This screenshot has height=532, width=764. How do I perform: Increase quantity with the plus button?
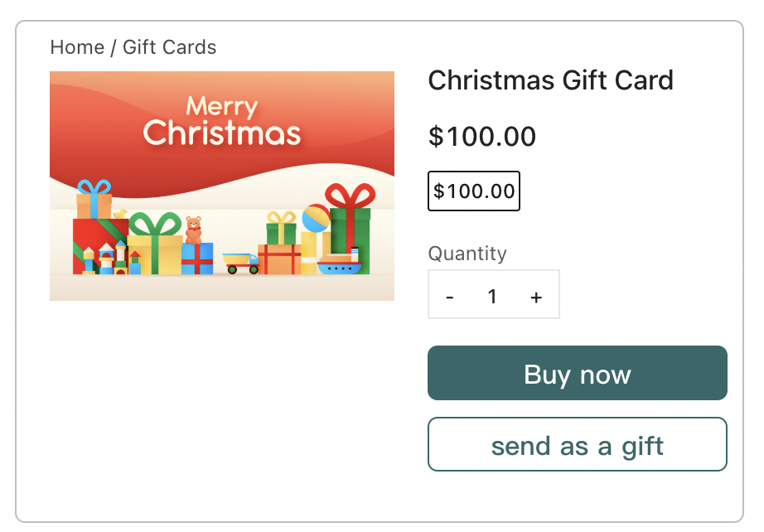(536, 297)
